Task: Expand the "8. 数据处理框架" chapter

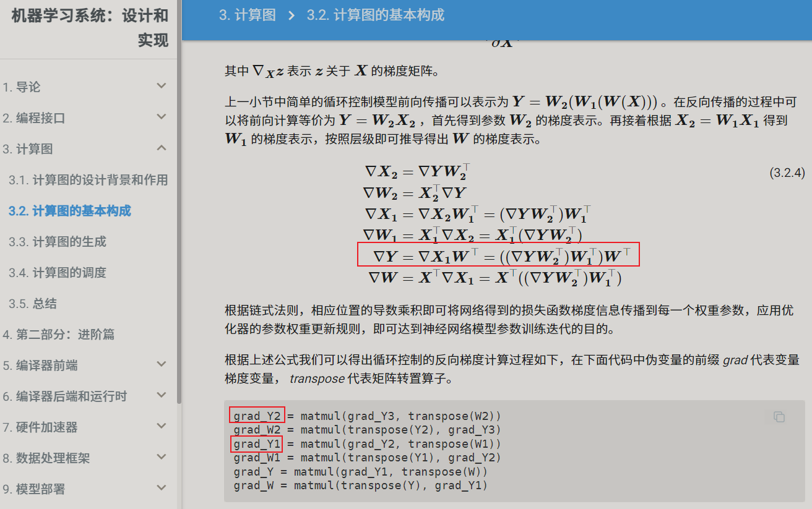Action: coord(162,458)
